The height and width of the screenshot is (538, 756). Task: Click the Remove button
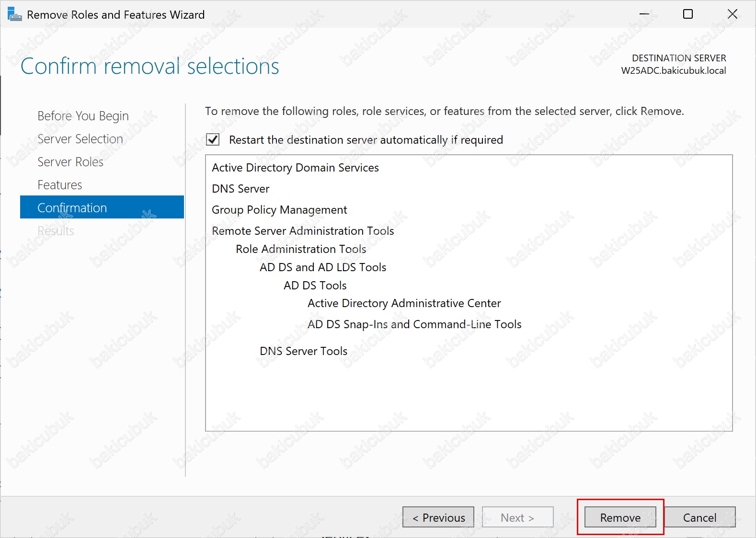620,517
